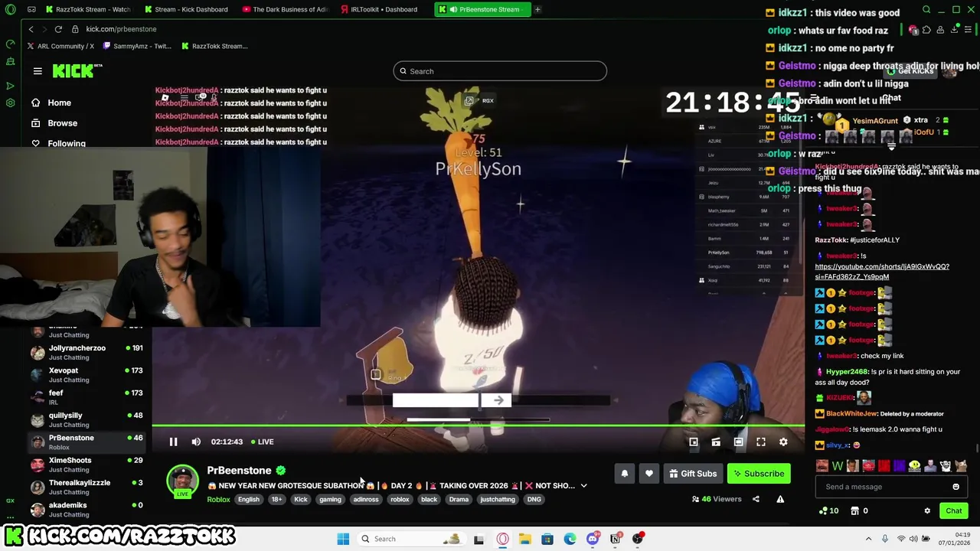Open the emoji picker in chat input
This screenshot has width=980, height=551.
click(955, 487)
